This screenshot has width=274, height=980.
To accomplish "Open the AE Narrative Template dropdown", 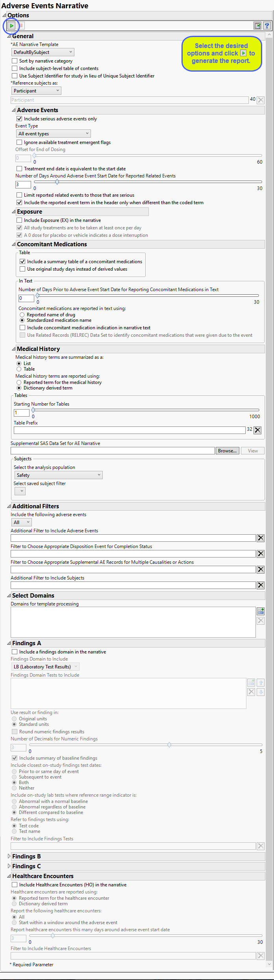I will (43, 52).
